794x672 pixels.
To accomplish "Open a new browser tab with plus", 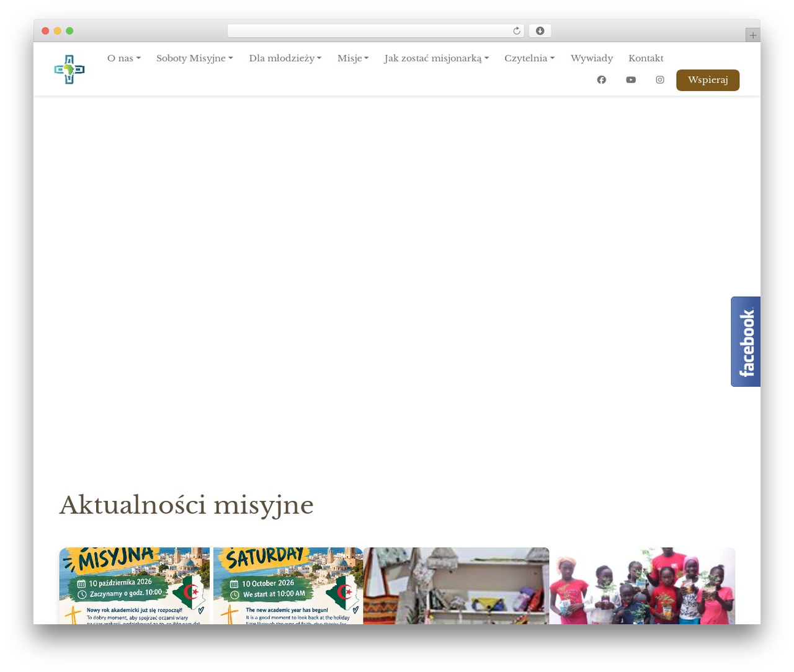I will coord(752,35).
